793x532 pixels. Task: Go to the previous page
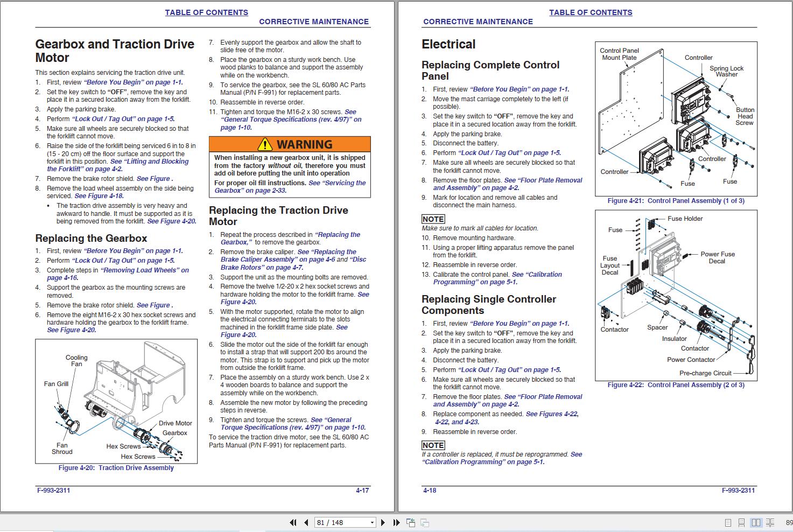click(306, 522)
